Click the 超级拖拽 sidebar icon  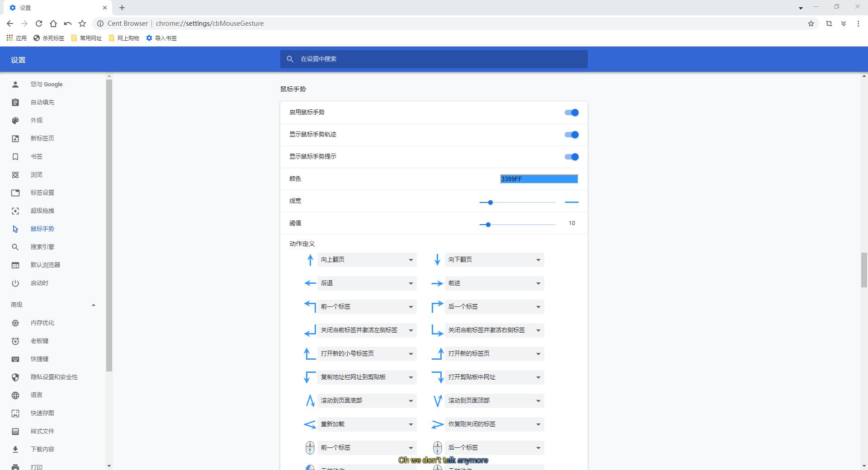tap(15, 211)
